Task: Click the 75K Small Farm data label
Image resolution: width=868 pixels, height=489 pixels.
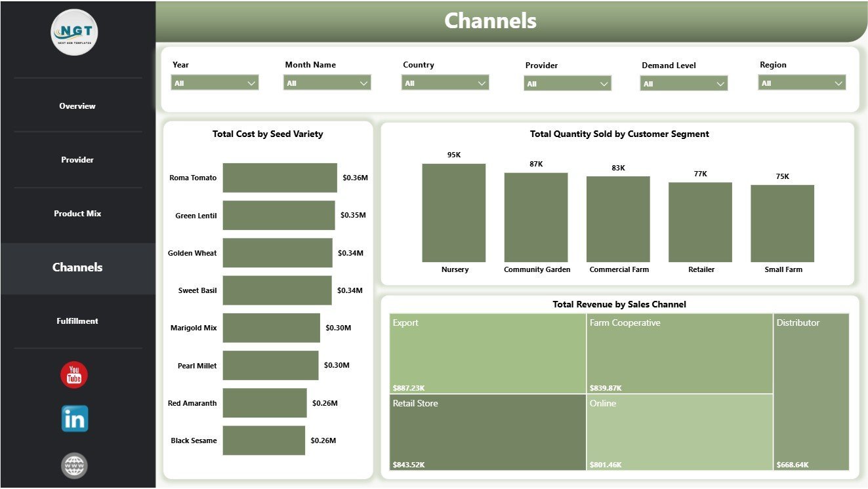Action: point(782,176)
